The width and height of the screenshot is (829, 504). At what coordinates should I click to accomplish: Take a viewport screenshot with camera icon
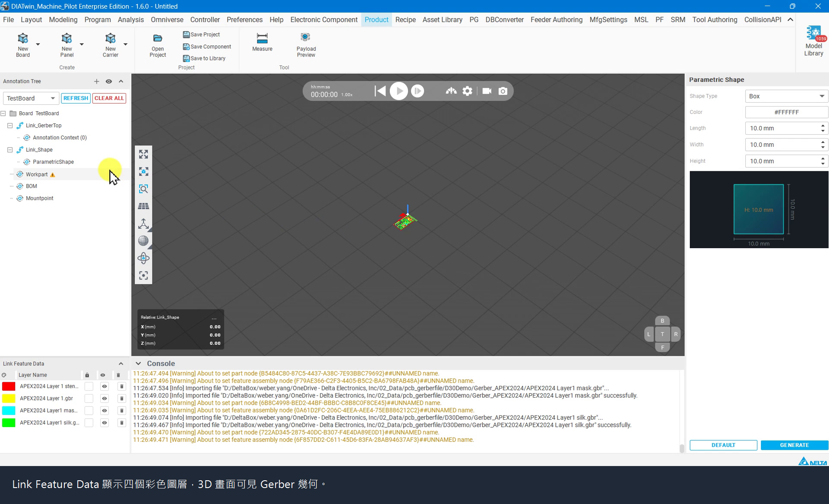(503, 91)
